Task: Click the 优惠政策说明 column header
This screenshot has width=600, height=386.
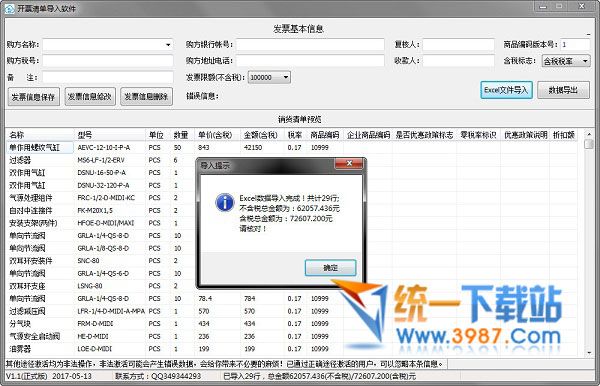Action: point(525,135)
